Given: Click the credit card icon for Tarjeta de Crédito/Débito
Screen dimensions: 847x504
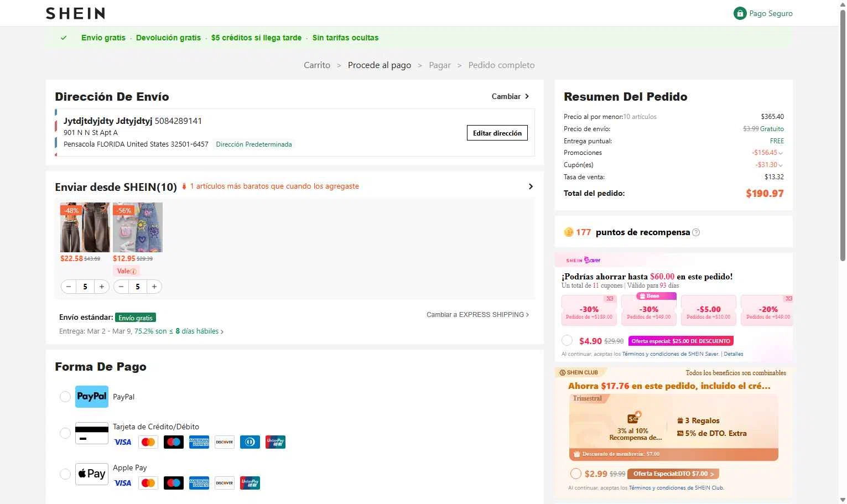Looking at the screenshot, I should (92, 433).
